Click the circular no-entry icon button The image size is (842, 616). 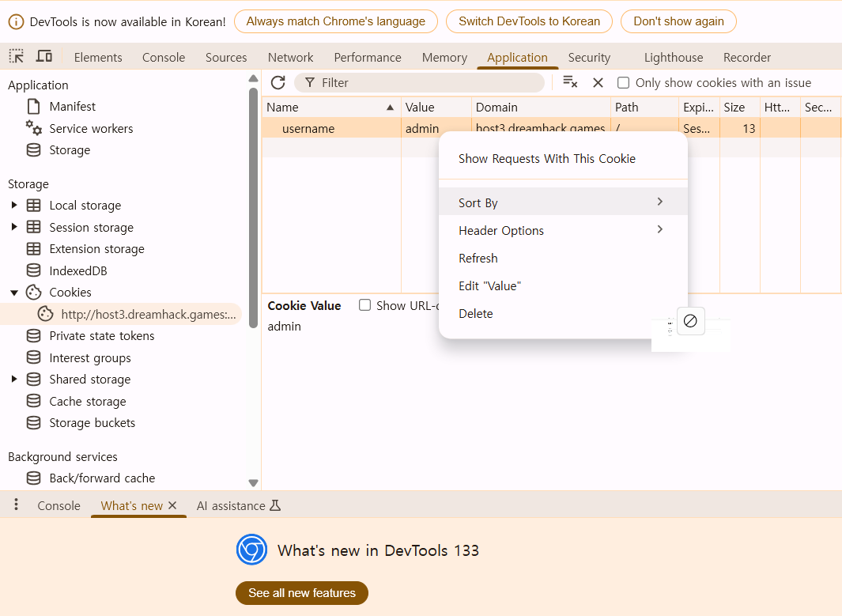click(x=690, y=321)
